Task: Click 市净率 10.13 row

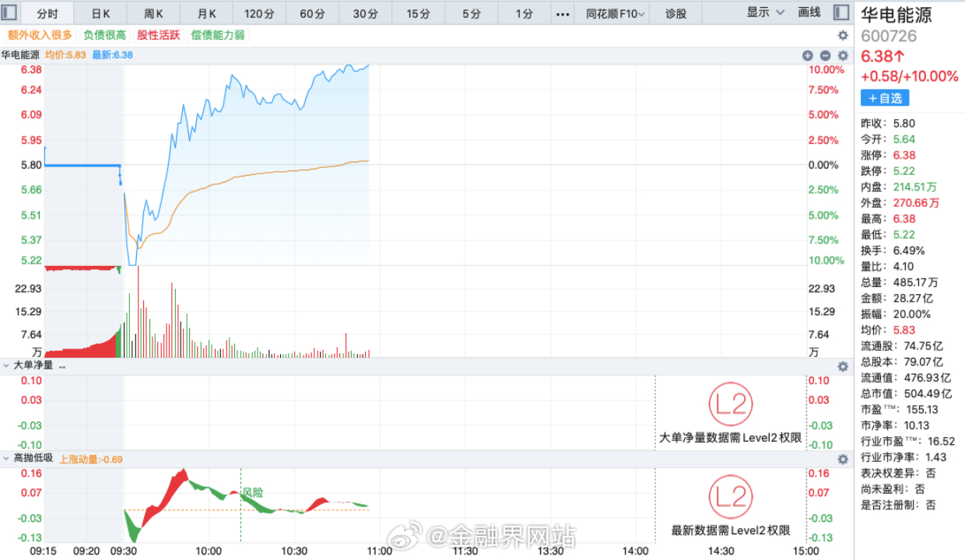Action: click(895, 425)
